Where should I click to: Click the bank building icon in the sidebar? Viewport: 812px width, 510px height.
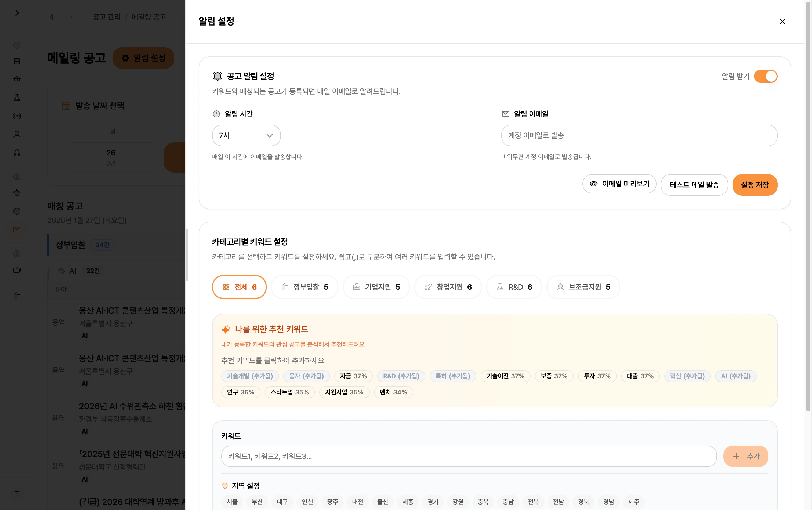click(x=17, y=79)
